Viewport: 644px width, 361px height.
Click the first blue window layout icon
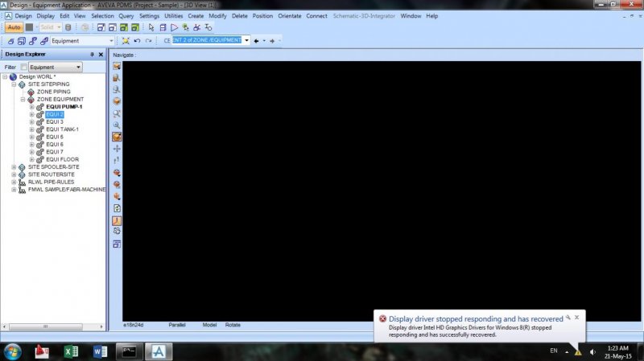click(x=101, y=27)
